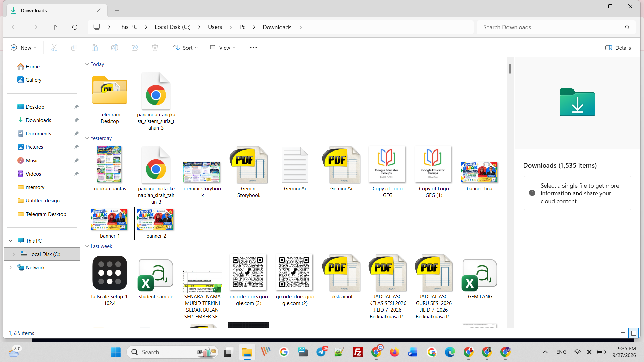This screenshot has width=644, height=362.
Task: Click the search magnifier icon in Search Downloads
Action: (627, 27)
